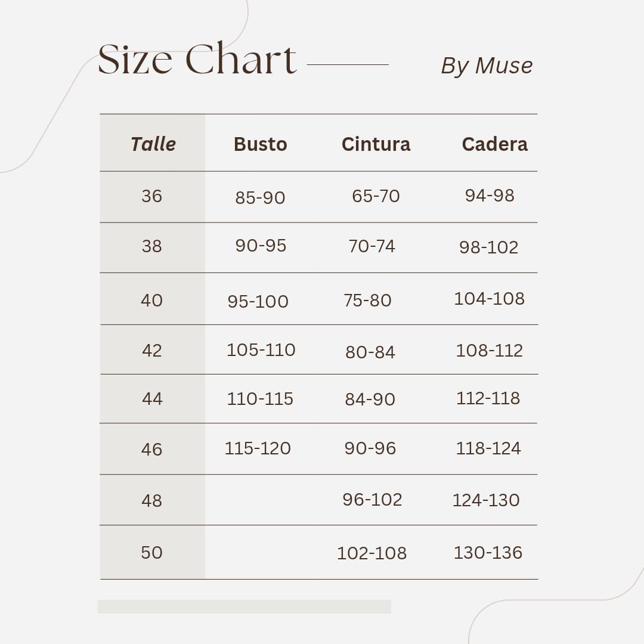Click the Size Chart title
This screenshot has height=644, width=644.
point(197,60)
